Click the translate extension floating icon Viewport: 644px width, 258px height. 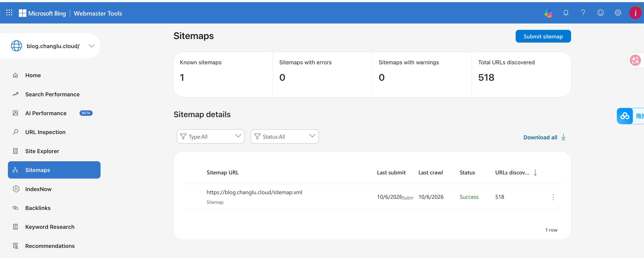click(635, 60)
